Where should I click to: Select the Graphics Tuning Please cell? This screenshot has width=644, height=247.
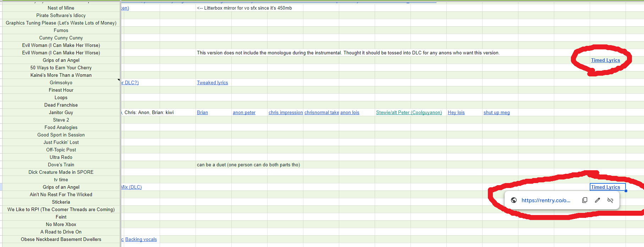click(61, 23)
